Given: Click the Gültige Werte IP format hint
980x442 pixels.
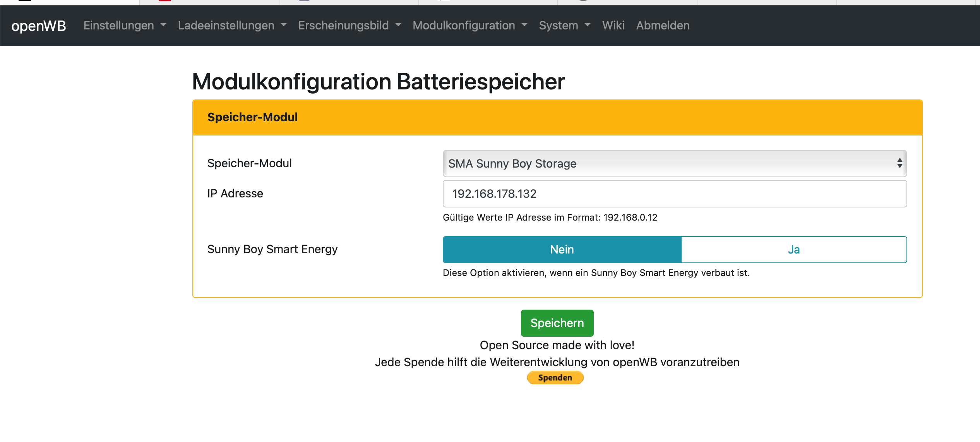Looking at the screenshot, I should [550, 218].
